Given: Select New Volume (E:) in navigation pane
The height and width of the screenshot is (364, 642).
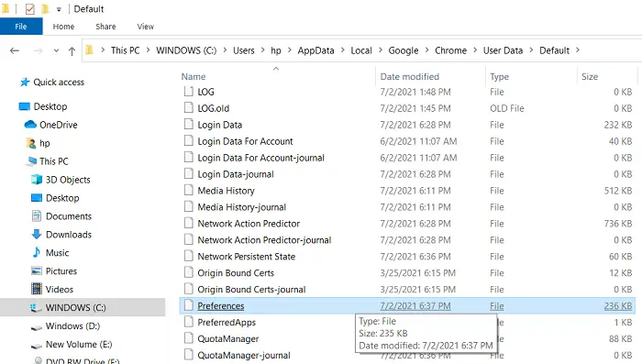Looking at the screenshot, I should pos(79,345).
